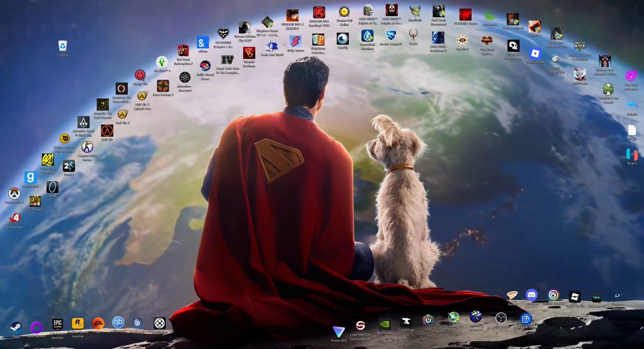Open the Dolphin emulator shortcut
The image size is (644, 349).
coord(632,106)
